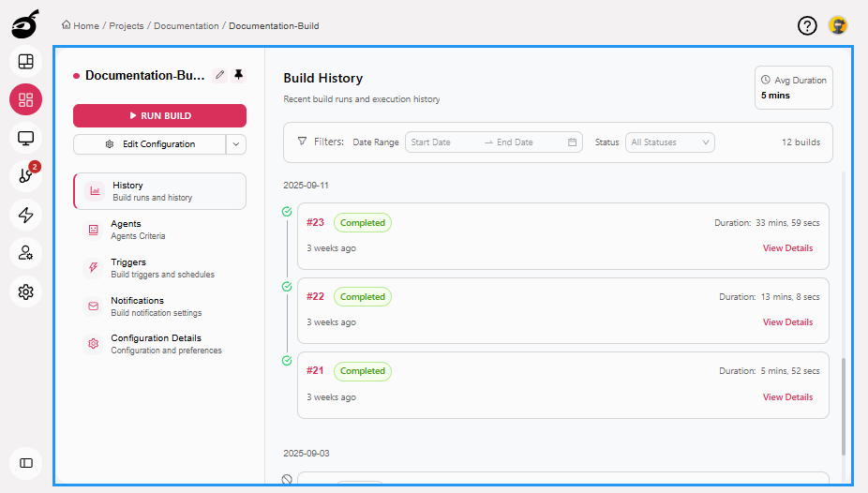Click the 2025-09-11 date heading
This screenshot has height=493, width=868.
[x=307, y=186]
